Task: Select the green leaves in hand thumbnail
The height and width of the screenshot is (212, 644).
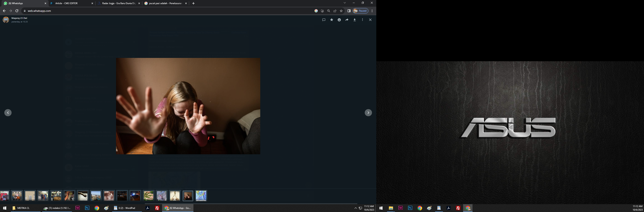Action: [x=149, y=196]
